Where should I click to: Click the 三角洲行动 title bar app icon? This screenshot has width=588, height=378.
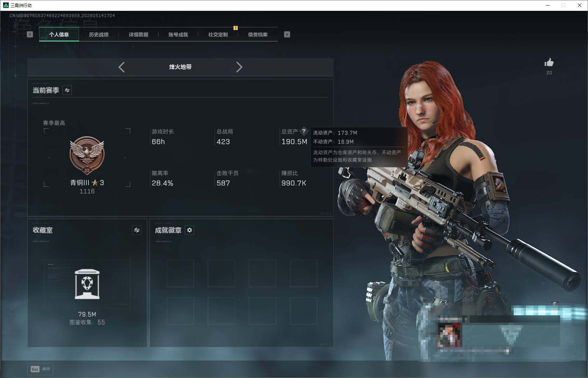pos(6,5)
